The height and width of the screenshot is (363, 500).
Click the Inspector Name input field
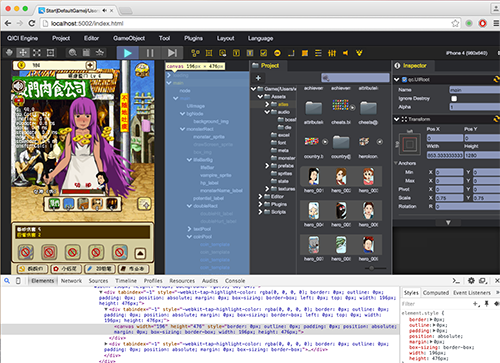click(x=474, y=90)
